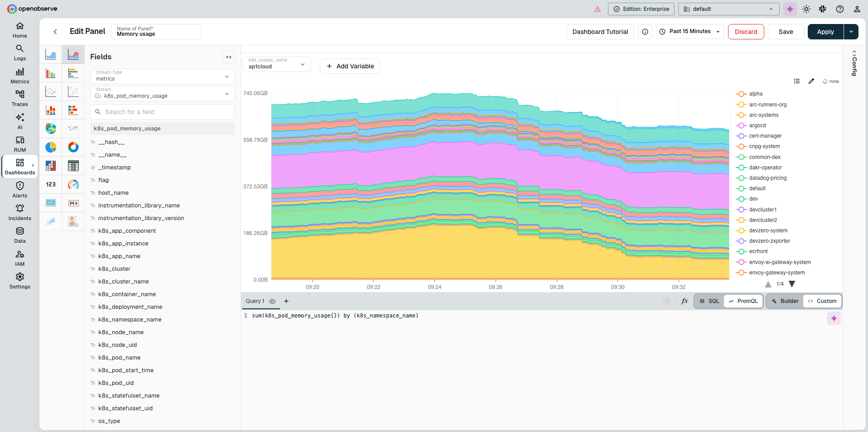
Task: Select the Table chart type icon
Action: click(73, 166)
